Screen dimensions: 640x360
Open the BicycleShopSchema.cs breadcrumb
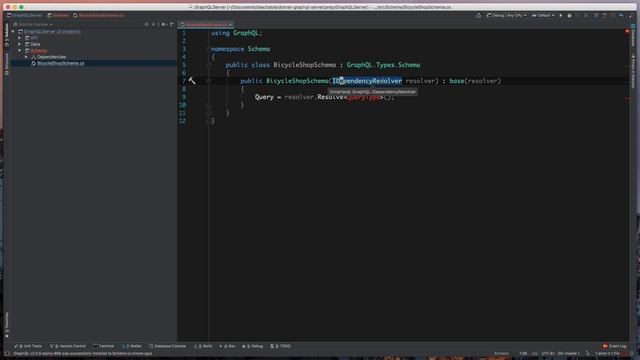click(x=98, y=15)
